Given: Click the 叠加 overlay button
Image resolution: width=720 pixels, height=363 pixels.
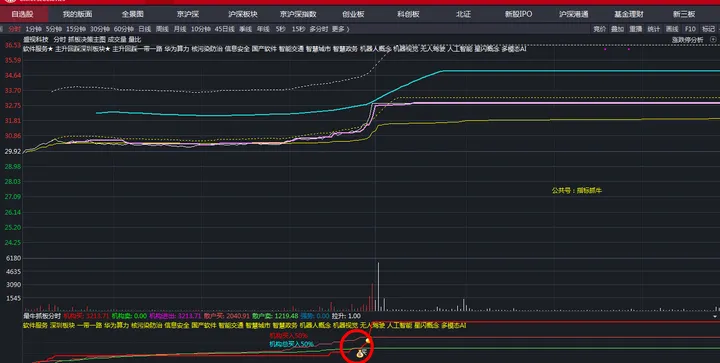Looking at the screenshot, I should tap(617, 29).
